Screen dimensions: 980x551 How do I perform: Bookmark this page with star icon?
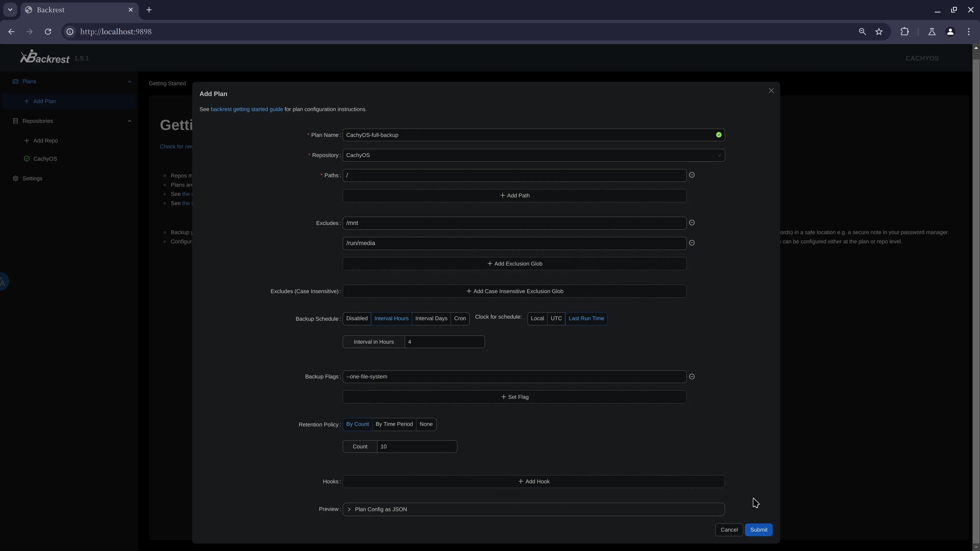[x=879, y=32]
